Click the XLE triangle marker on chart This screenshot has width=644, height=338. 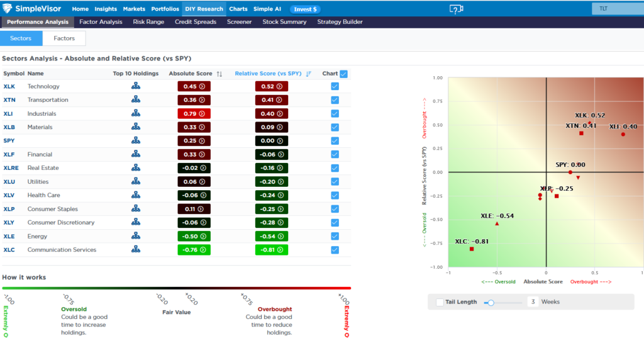pyautogui.click(x=497, y=223)
